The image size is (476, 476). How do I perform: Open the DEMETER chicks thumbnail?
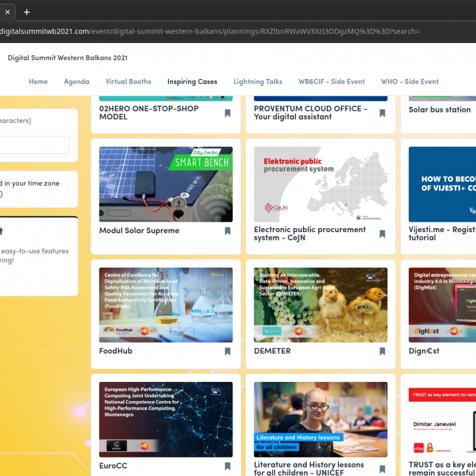(320, 305)
